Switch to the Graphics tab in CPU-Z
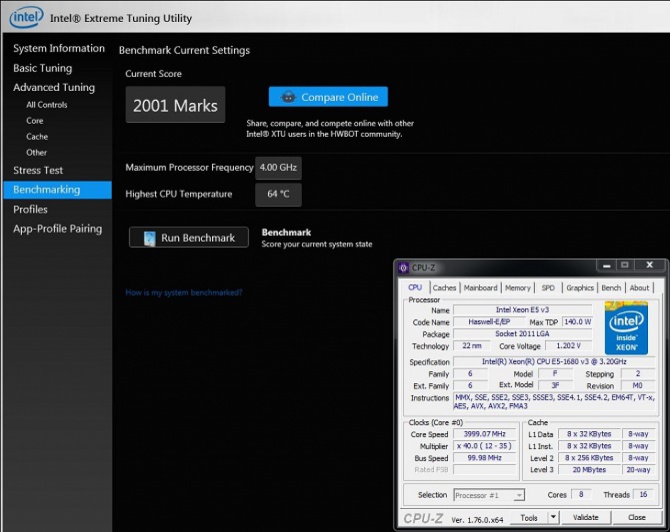 point(580,288)
